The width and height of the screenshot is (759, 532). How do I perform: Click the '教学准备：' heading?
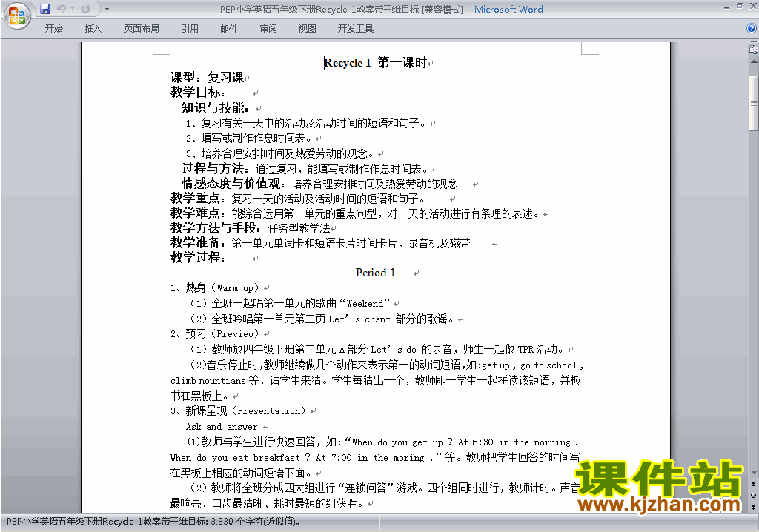point(198,242)
